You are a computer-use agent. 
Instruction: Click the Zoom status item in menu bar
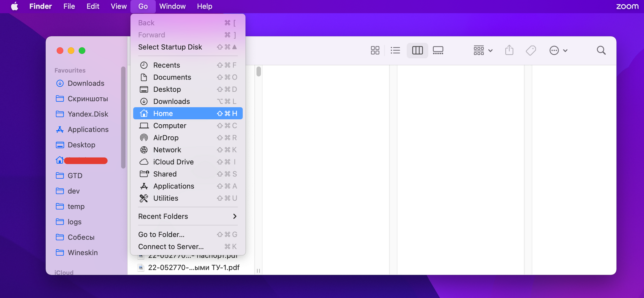tap(627, 6)
